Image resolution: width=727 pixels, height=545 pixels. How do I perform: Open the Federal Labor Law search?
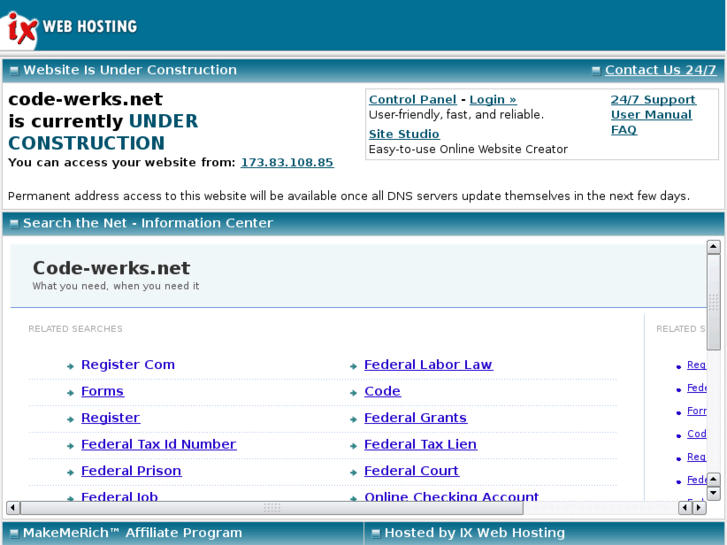(x=428, y=365)
